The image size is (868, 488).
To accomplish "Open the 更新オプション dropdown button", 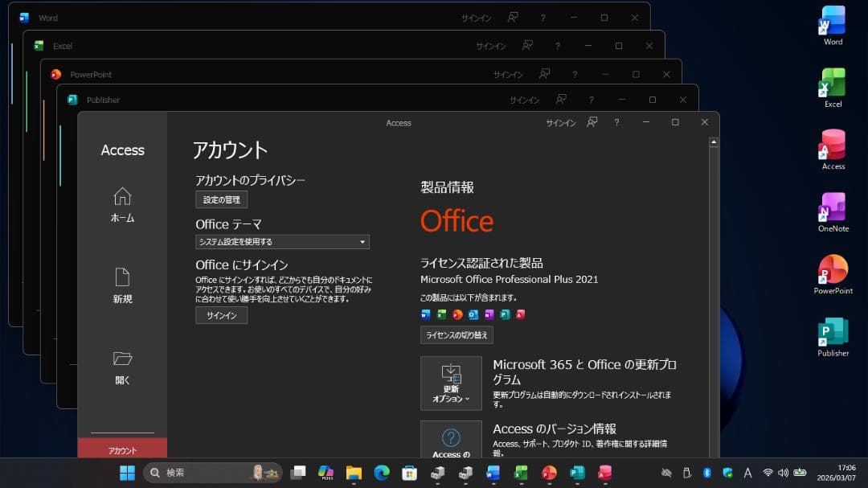I will (451, 383).
